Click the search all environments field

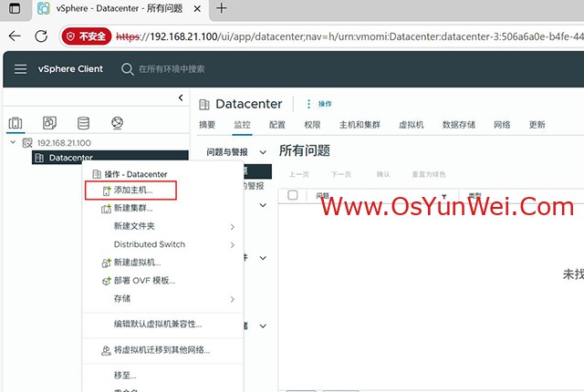click(x=172, y=69)
